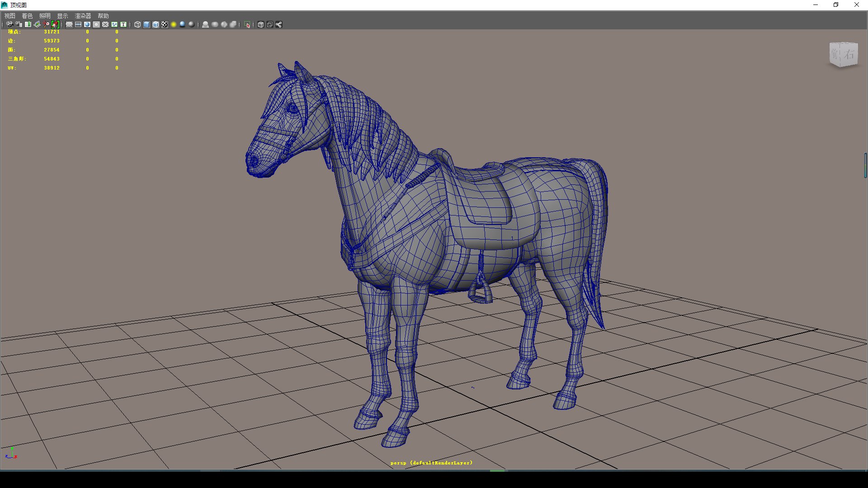Toggle the Safe Action dots icon
The width and height of the screenshot is (868, 488).
[x=114, y=24]
